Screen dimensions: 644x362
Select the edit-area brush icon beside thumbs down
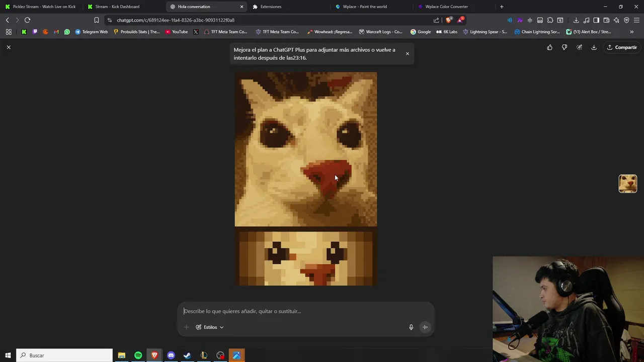pyautogui.click(x=579, y=47)
